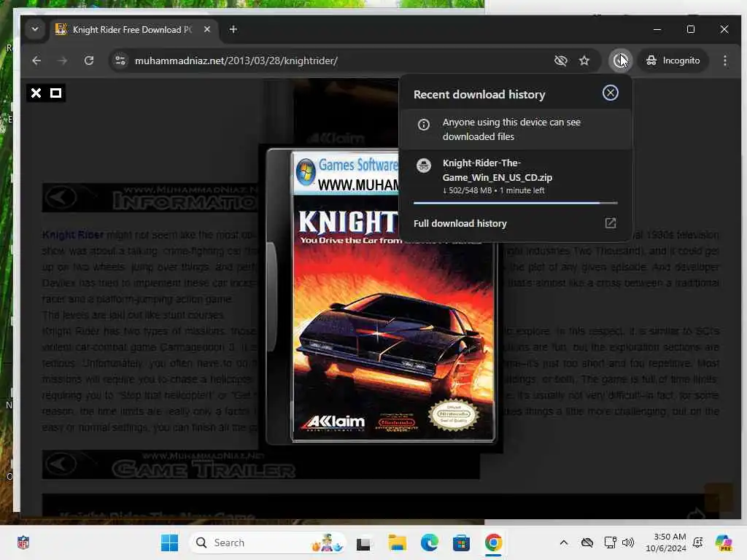Click the Information section header banner

tap(150, 198)
